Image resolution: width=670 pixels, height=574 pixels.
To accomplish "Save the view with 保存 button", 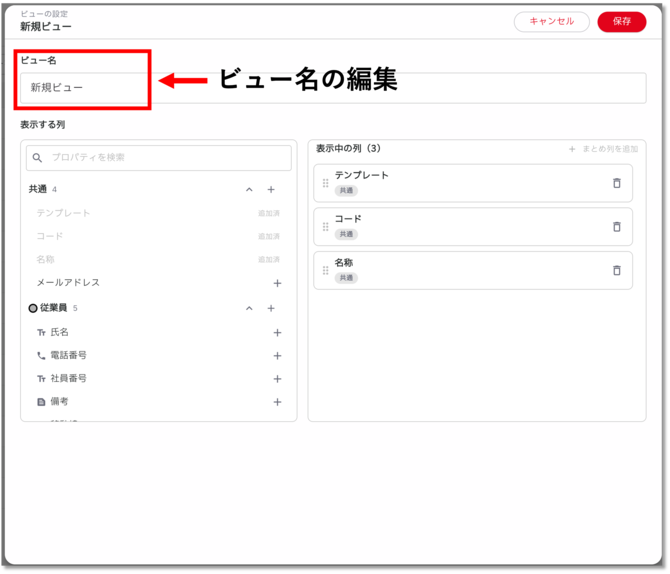I will point(622,21).
